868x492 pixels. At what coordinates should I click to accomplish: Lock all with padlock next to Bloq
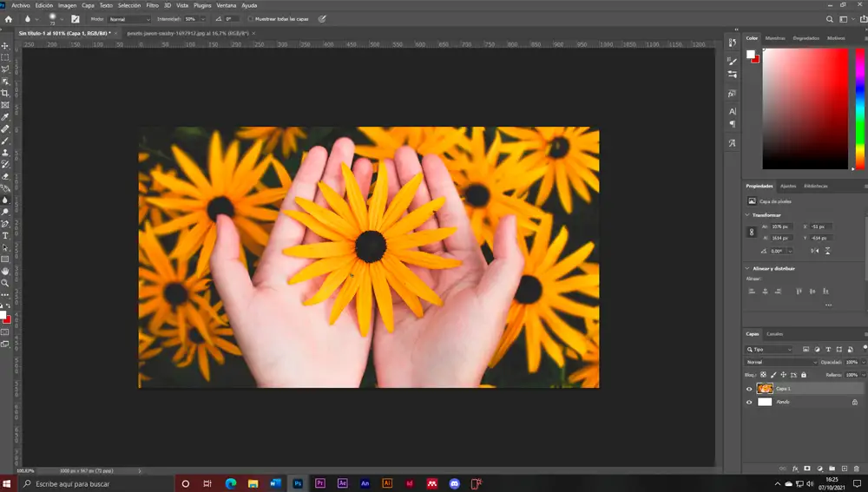tap(804, 375)
